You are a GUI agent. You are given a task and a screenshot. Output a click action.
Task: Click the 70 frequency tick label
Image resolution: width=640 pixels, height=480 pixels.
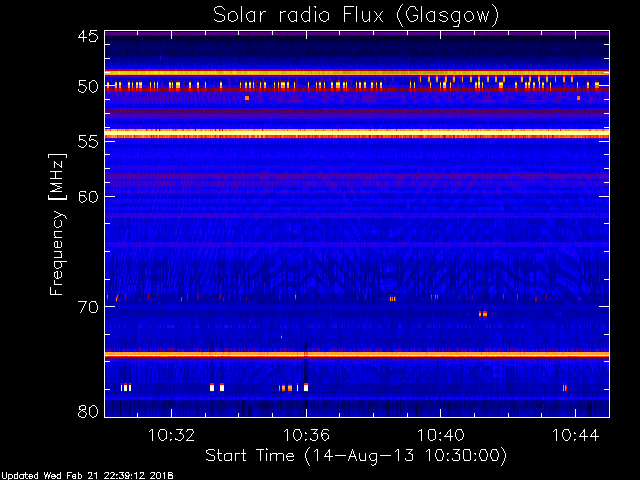pyautogui.click(x=88, y=307)
